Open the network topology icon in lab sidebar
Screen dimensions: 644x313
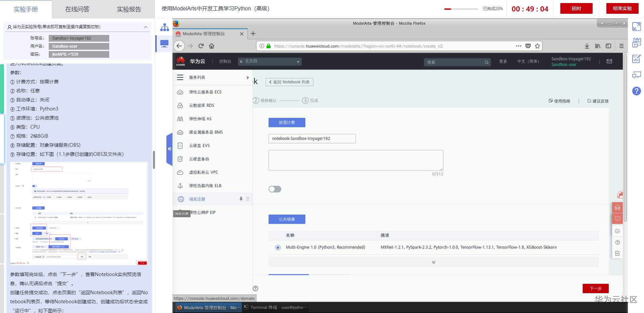pyautogui.click(x=165, y=27)
